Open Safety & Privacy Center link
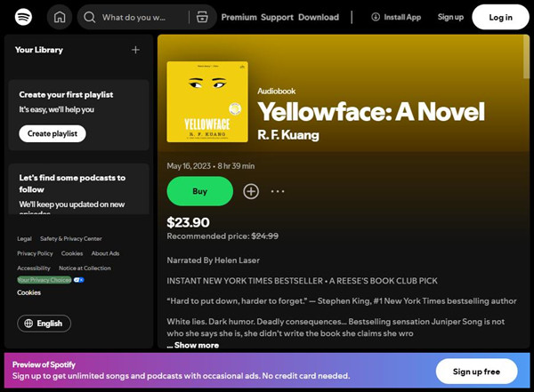 click(71, 238)
